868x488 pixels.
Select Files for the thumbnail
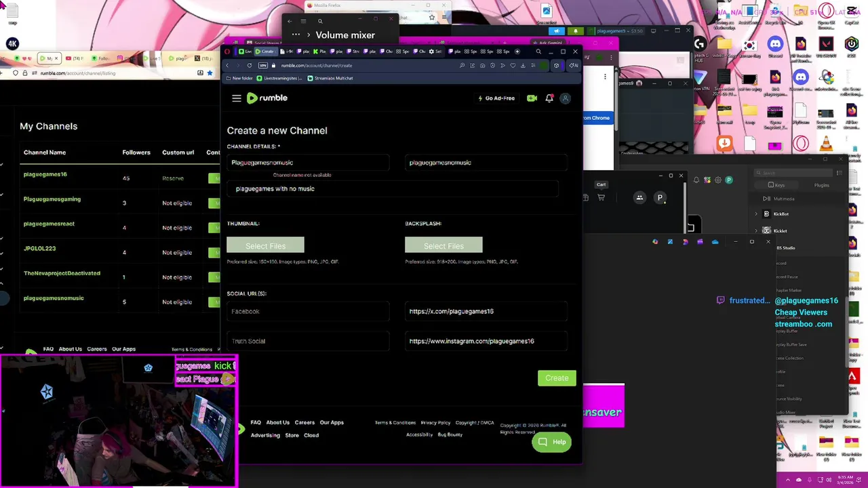[x=265, y=245]
